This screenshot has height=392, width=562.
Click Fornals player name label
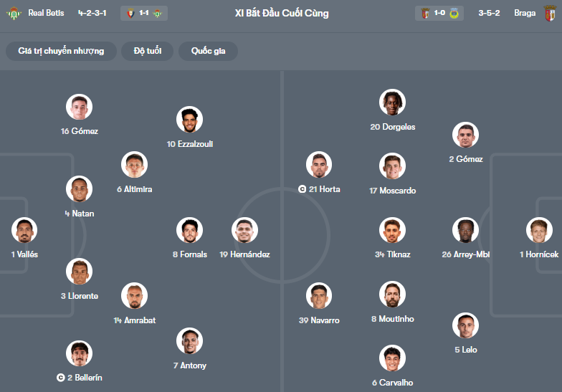pos(189,254)
